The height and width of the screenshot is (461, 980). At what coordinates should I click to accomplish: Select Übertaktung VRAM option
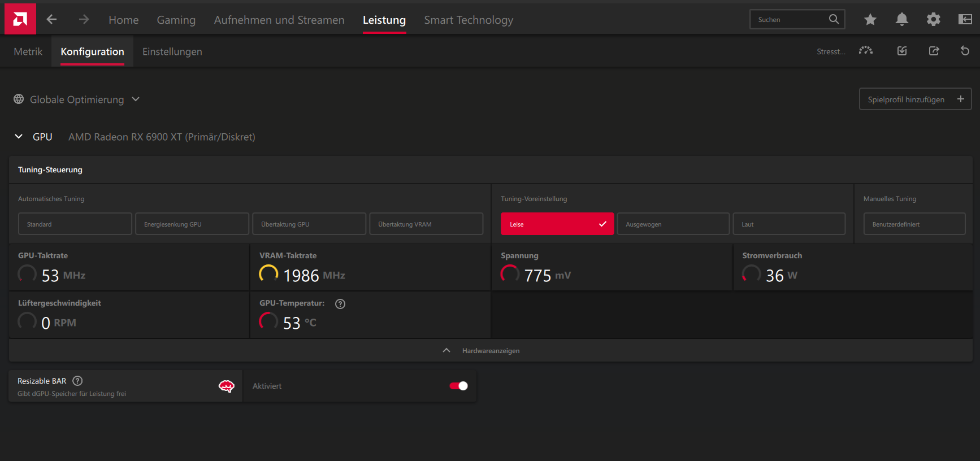426,224
